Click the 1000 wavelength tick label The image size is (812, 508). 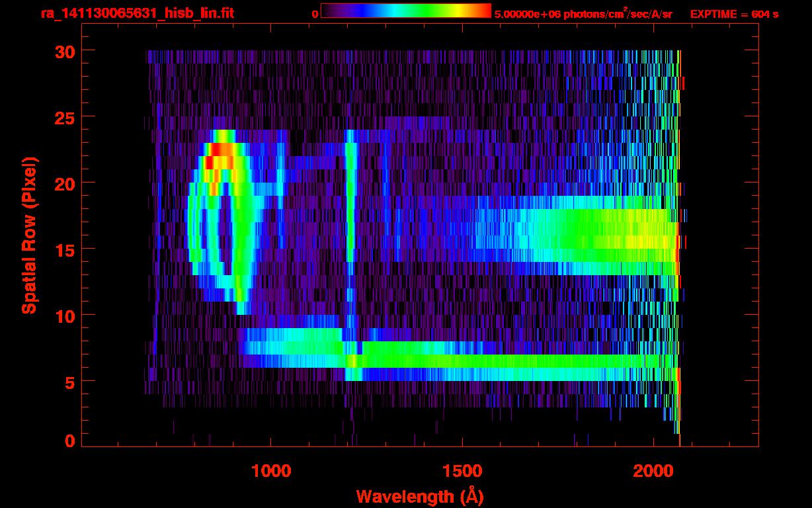(x=271, y=470)
